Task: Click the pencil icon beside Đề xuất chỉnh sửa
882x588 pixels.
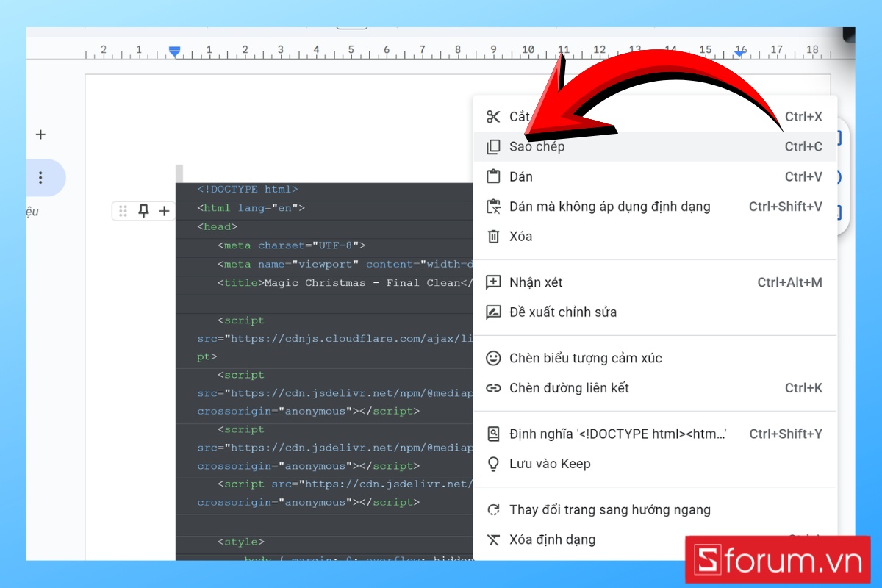Action: pos(493,312)
